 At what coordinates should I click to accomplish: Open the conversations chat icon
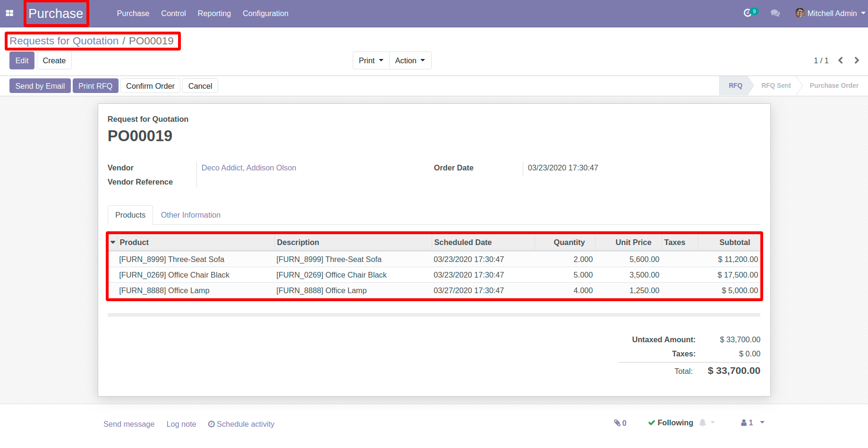775,13
